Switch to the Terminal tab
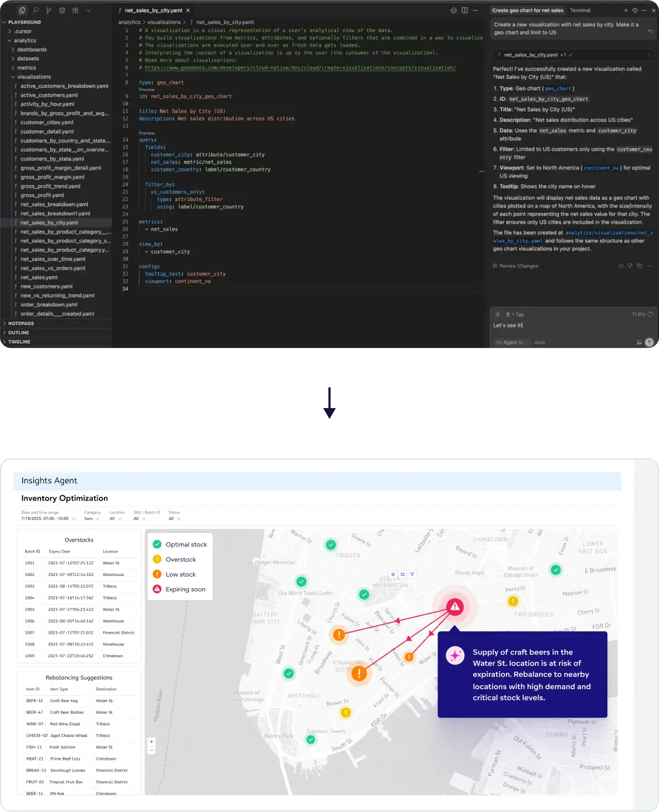 click(x=580, y=10)
